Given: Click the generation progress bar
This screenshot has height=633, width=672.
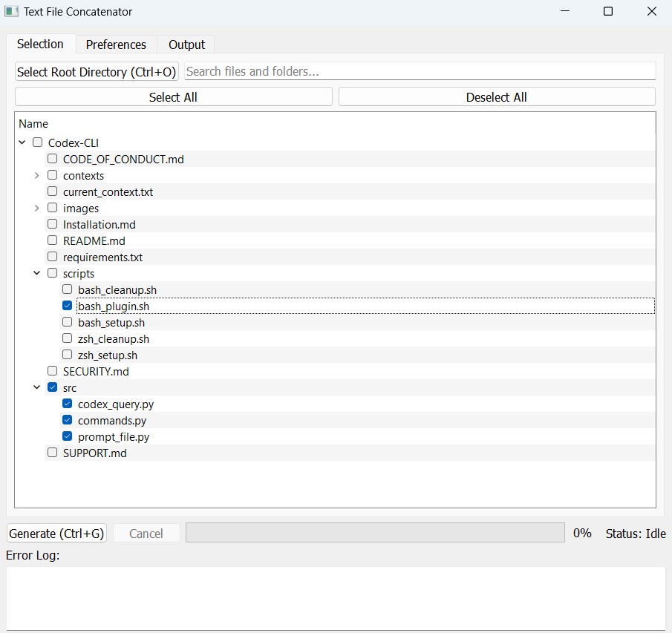Looking at the screenshot, I should click(x=375, y=532).
